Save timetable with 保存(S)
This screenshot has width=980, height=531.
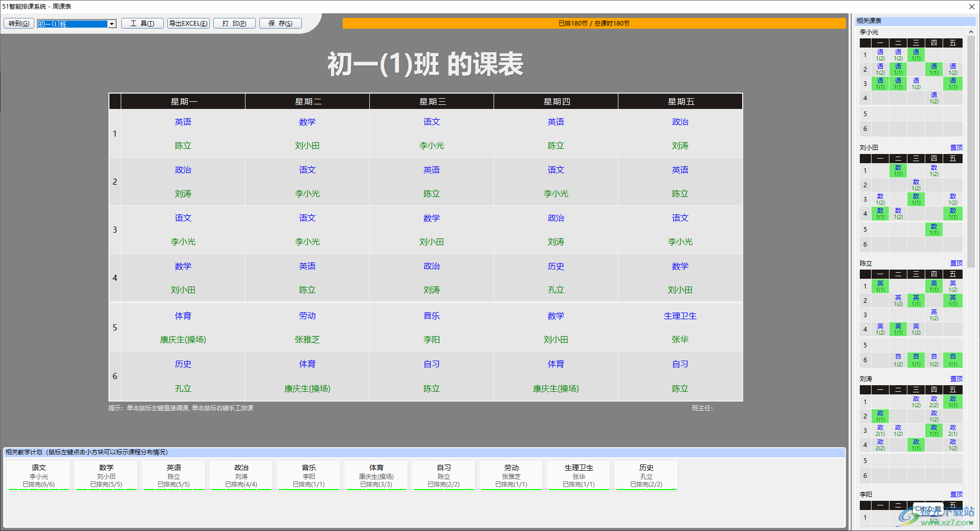click(x=280, y=24)
